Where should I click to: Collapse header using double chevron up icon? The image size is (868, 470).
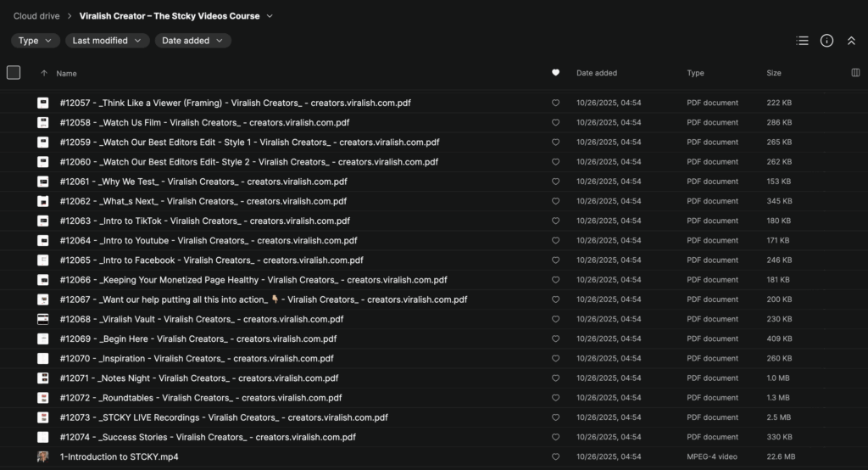(x=851, y=41)
